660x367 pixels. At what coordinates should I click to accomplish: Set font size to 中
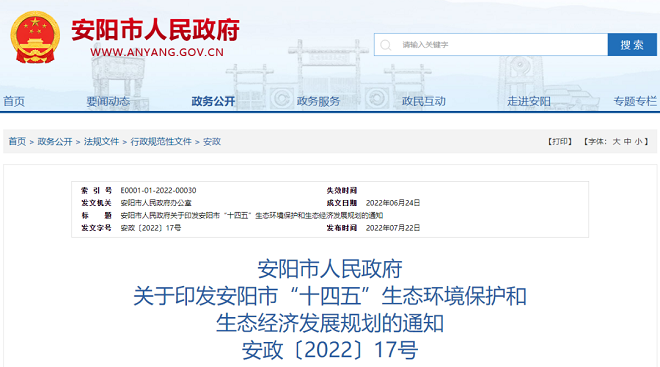tap(628, 141)
